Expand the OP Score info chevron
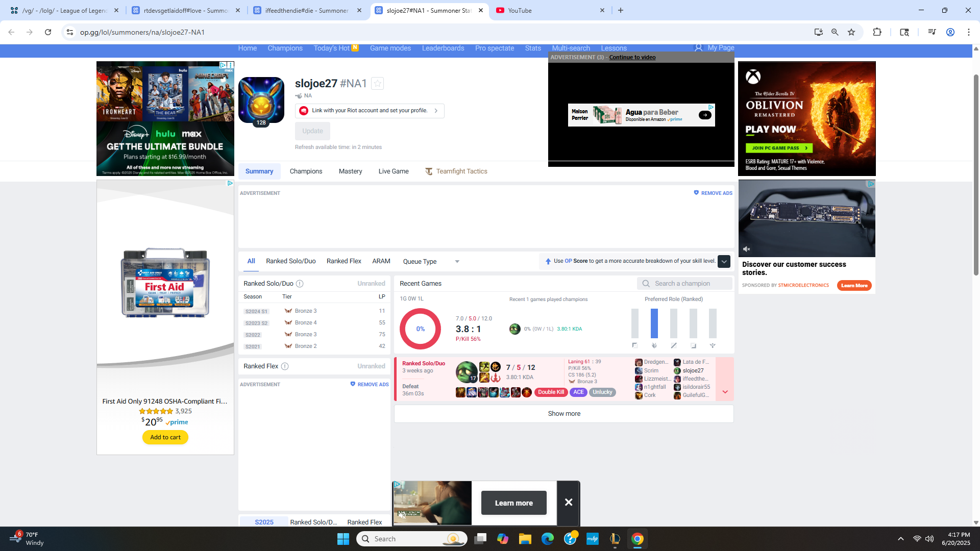Viewport: 980px width, 551px height. [x=724, y=261]
